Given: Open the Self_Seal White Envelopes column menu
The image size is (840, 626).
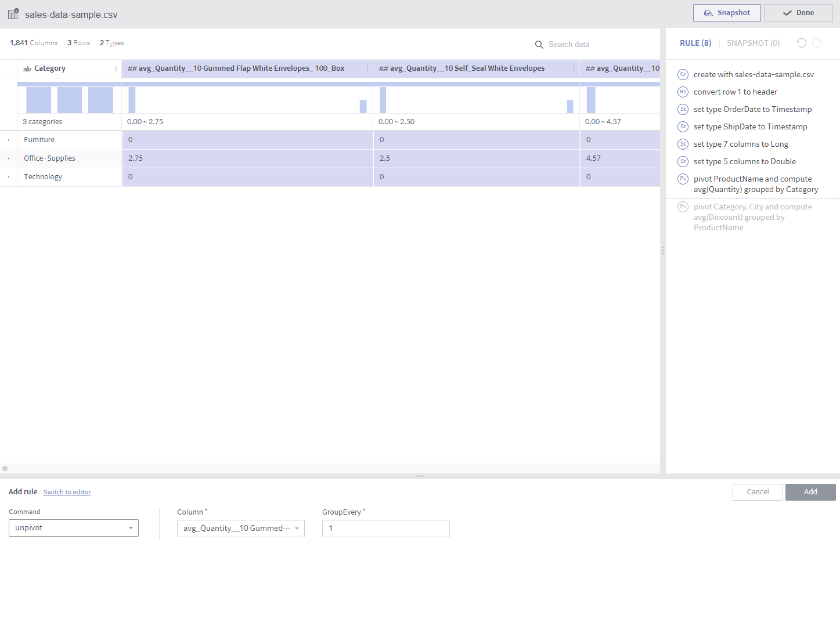Looking at the screenshot, I should coord(574,68).
